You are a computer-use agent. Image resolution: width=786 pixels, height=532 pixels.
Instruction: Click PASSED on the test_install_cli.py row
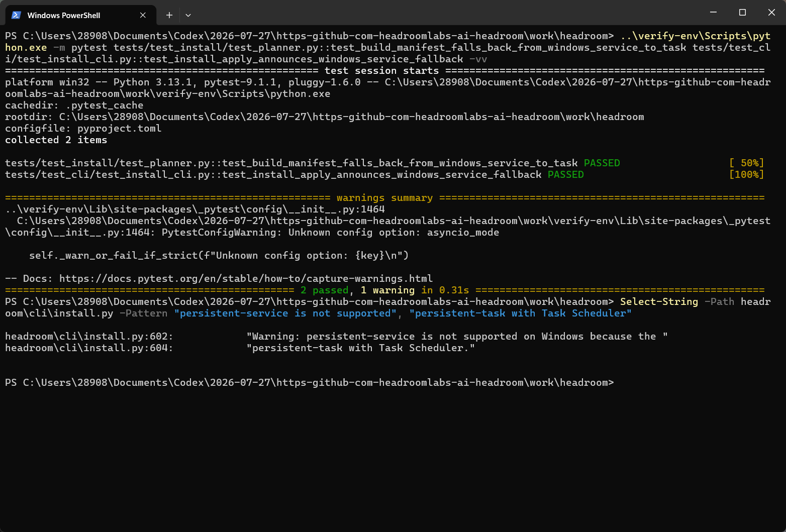(x=565, y=174)
